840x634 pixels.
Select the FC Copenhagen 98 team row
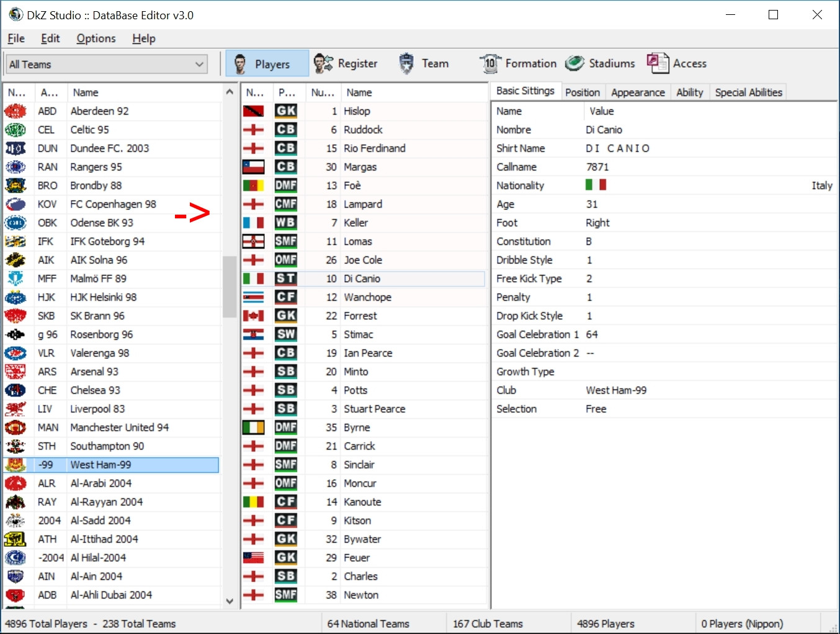pos(112,204)
